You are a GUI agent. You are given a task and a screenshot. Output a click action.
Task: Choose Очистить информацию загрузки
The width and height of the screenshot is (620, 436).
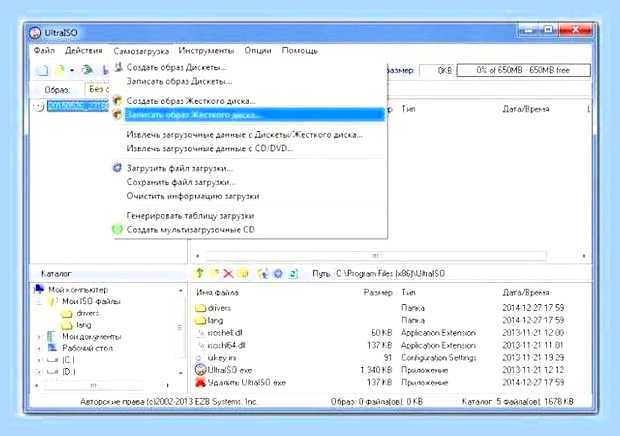click(x=193, y=196)
